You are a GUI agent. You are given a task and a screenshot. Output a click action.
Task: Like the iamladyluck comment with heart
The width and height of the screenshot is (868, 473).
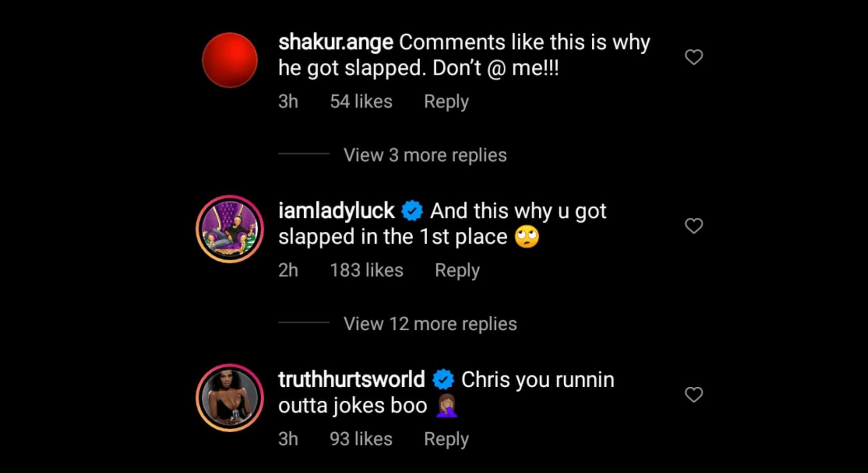point(694,225)
